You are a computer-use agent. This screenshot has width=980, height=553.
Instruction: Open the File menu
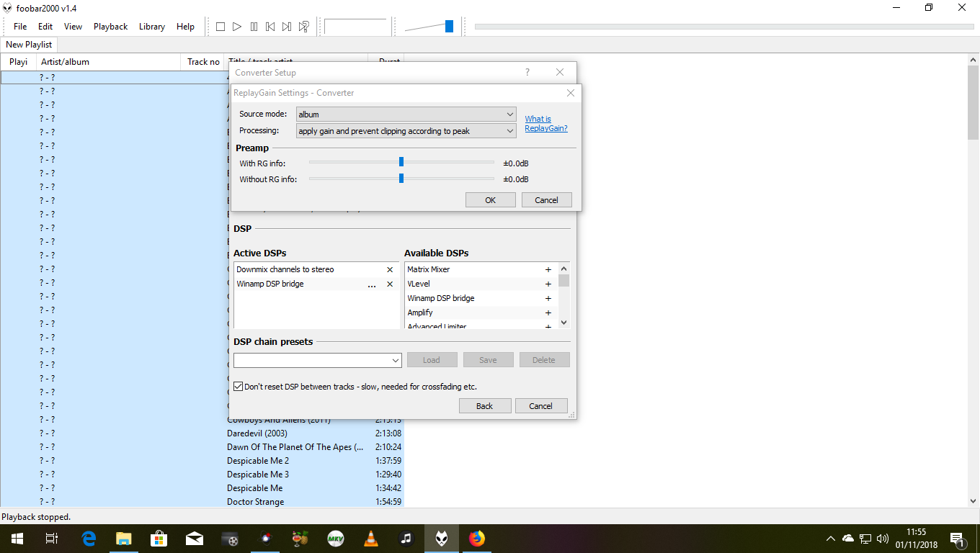pos(20,27)
